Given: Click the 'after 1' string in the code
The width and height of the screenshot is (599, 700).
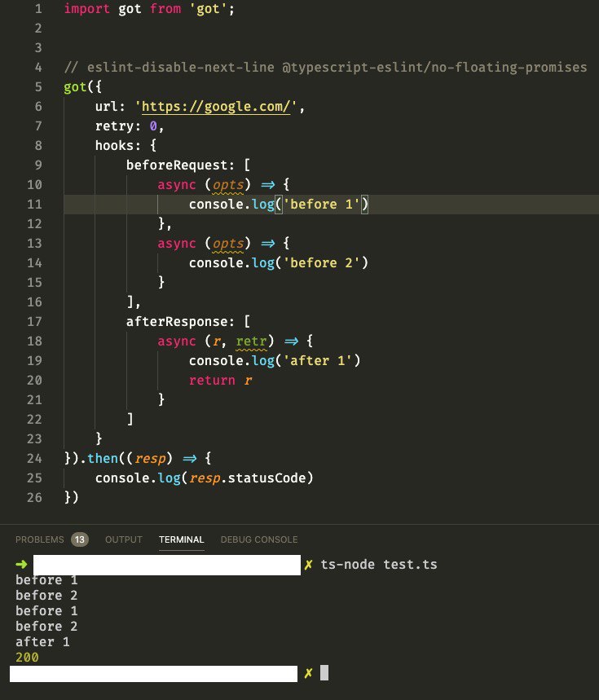Looking at the screenshot, I should tap(318, 361).
